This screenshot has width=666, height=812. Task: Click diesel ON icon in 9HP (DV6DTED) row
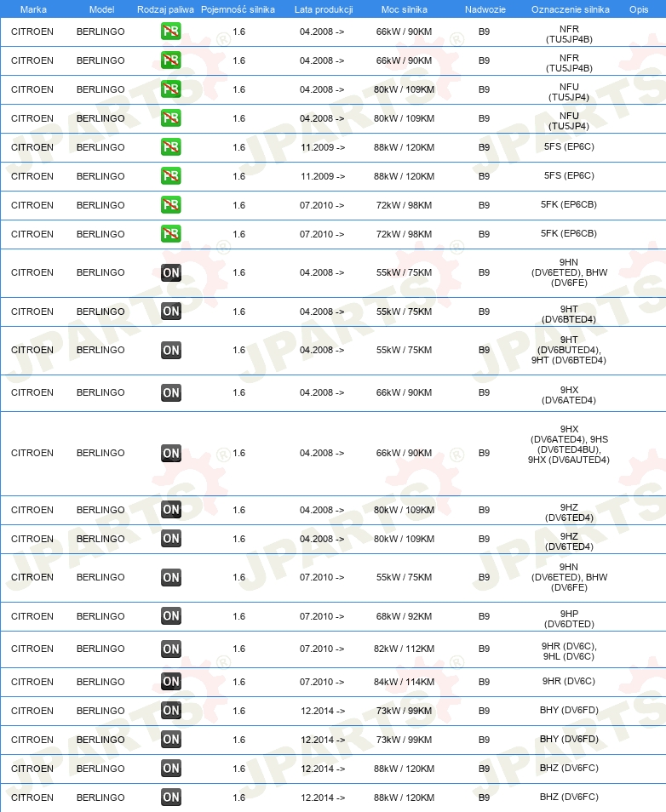[171, 616]
